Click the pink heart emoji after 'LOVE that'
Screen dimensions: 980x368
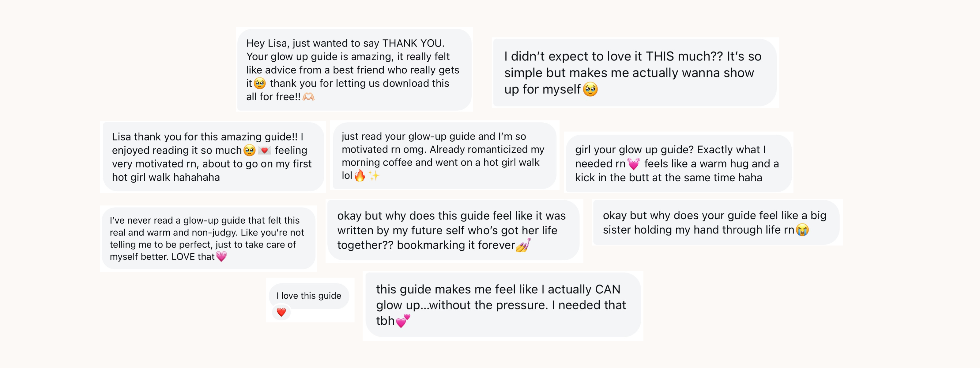click(221, 256)
